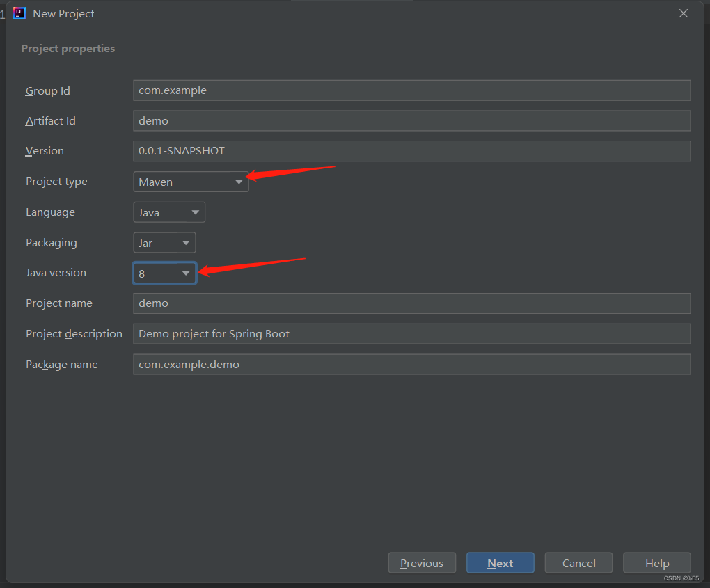
Task: Click the Version label
Action: coord(45,151)
